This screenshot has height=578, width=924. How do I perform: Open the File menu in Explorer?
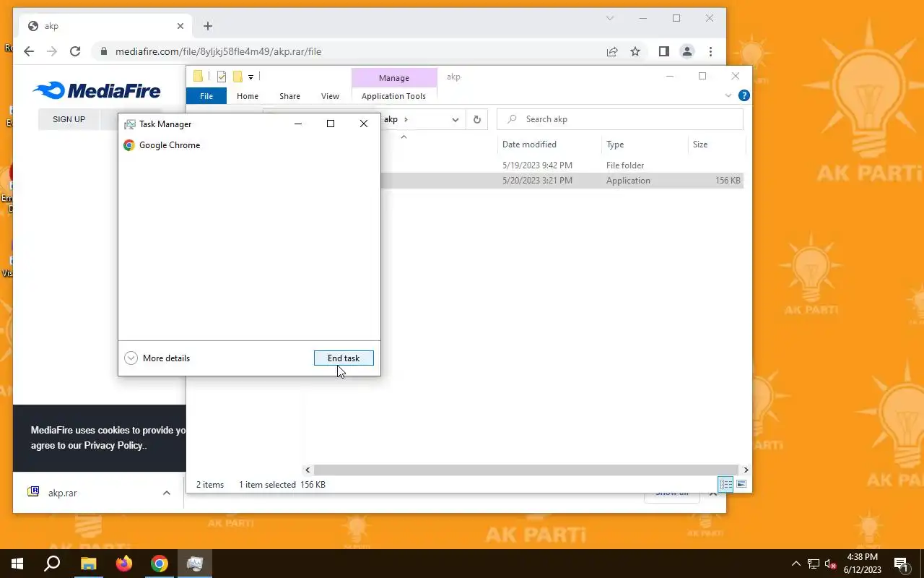pos(206,96)
